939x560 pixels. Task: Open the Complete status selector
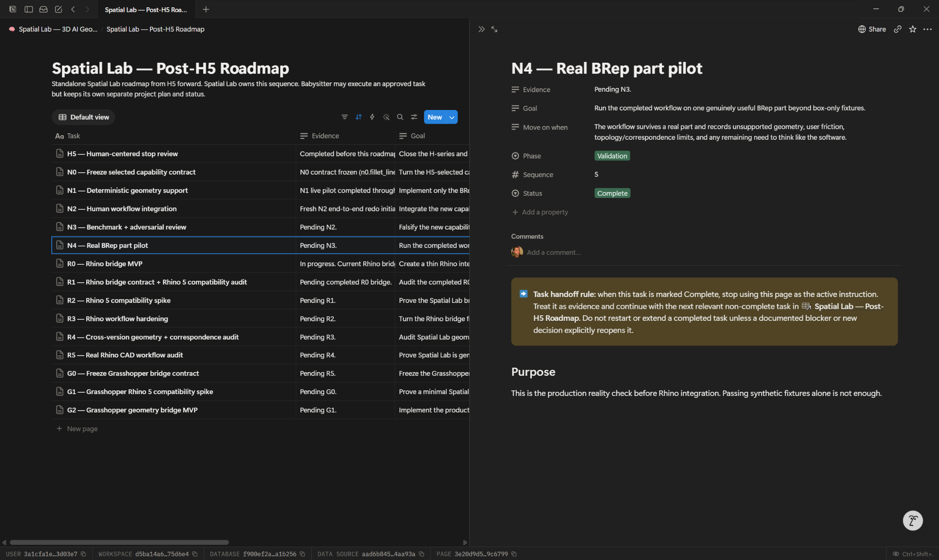(612, 193)
